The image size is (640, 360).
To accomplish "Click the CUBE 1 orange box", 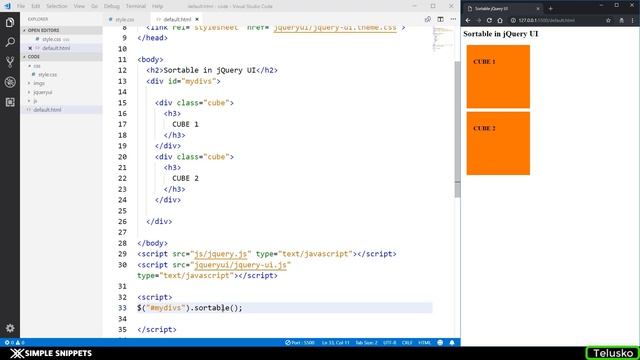I will [498, 77].
